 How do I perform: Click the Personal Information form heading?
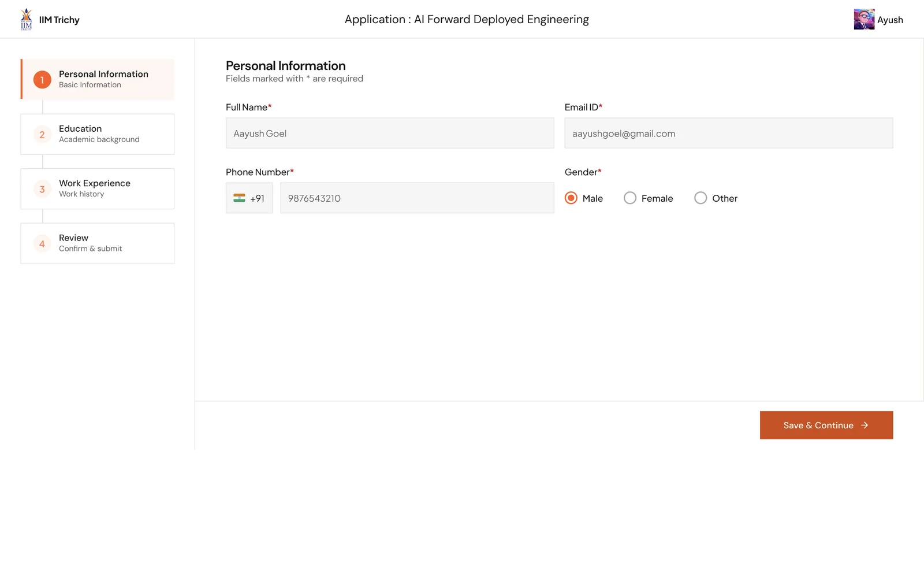click(x=286, y=66)
